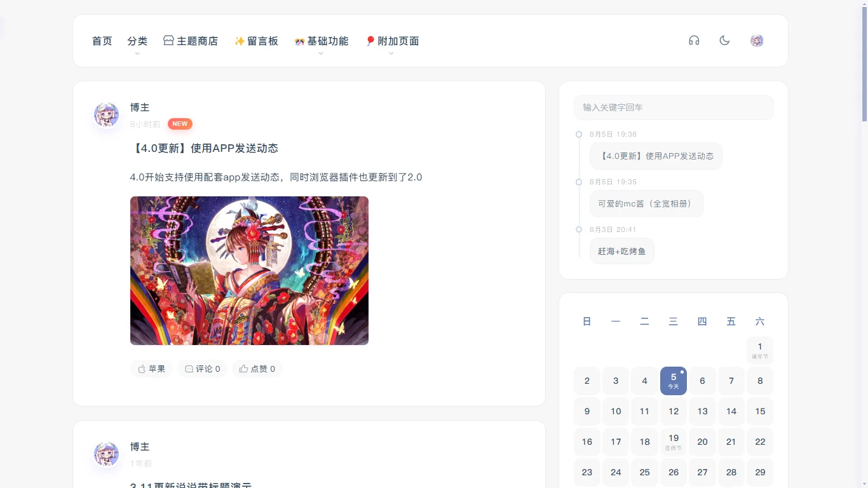The image size is (868, 488).
Task: Select today's date 5 in the calendar
Action: coord(674,381)
